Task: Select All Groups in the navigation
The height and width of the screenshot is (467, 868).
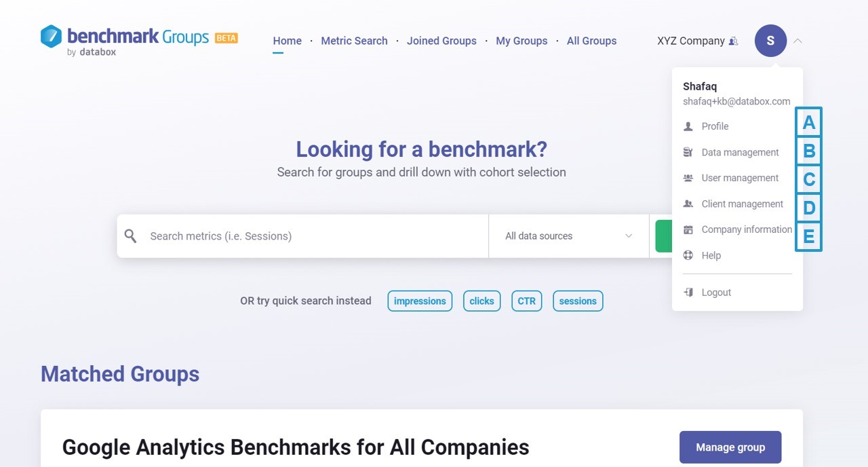Action: (x=591, y=41)
